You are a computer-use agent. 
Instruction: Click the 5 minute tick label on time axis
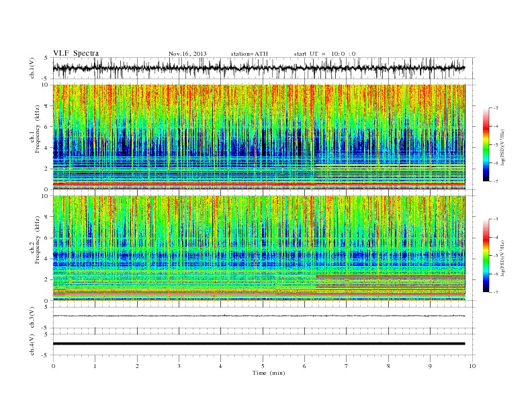tap(263, 366)
